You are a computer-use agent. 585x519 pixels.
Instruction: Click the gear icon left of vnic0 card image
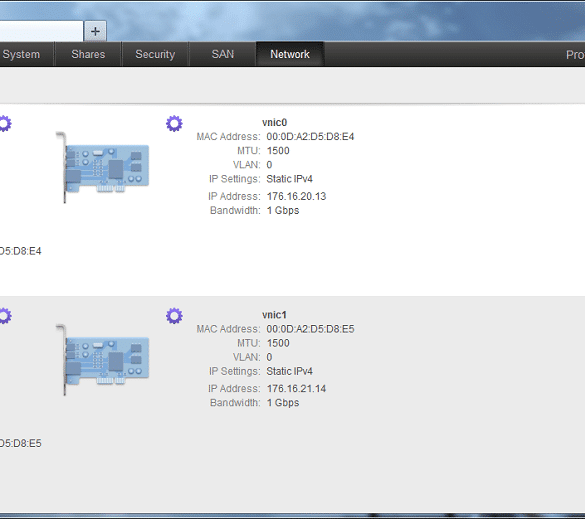(5, 124)
